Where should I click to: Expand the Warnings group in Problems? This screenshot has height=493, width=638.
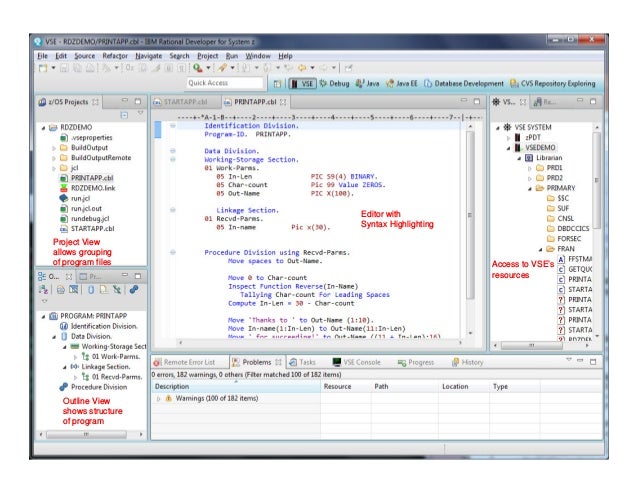pyautogui.click(x=158, y=399)
